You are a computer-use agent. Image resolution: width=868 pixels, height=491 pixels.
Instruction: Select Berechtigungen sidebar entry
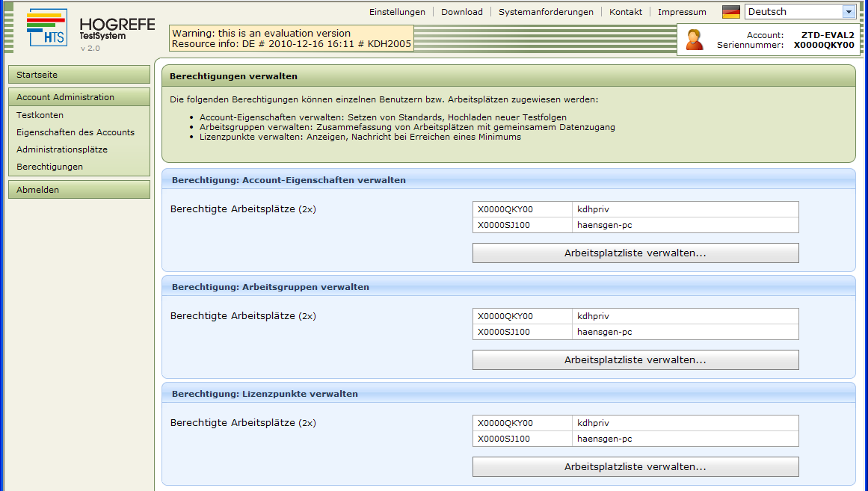[49, 167]
